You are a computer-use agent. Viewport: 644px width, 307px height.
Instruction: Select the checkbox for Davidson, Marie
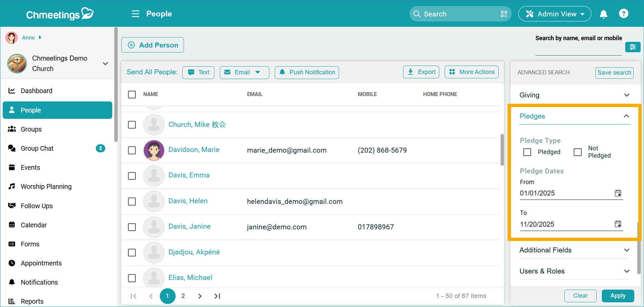click(132, 150)
